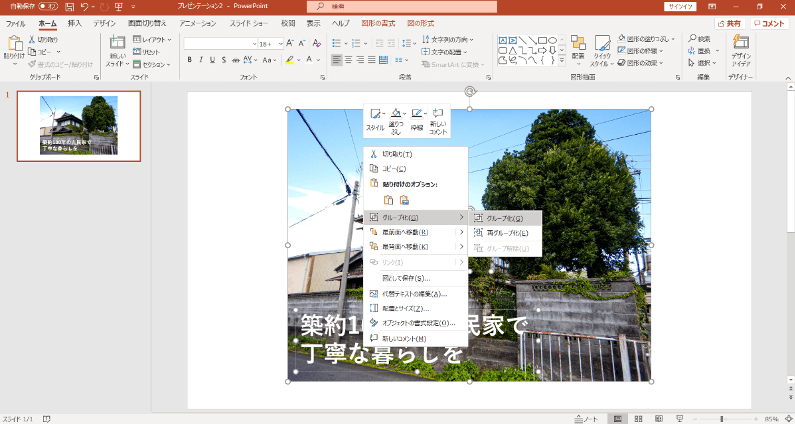Select the slide 1 thumbnail
This screenshot has height=424, width=795.
79,125
